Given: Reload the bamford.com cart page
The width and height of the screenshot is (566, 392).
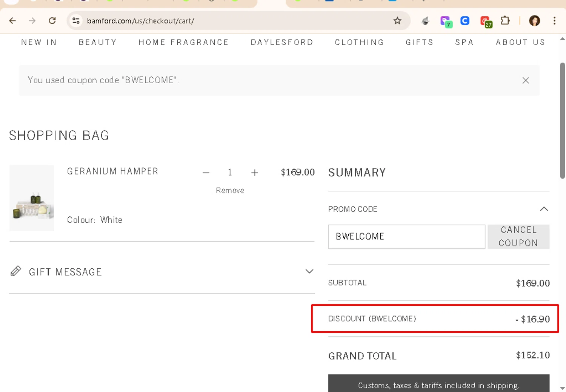Looking at the screenshot, I should pyautogui.click(x=52, y=21).
